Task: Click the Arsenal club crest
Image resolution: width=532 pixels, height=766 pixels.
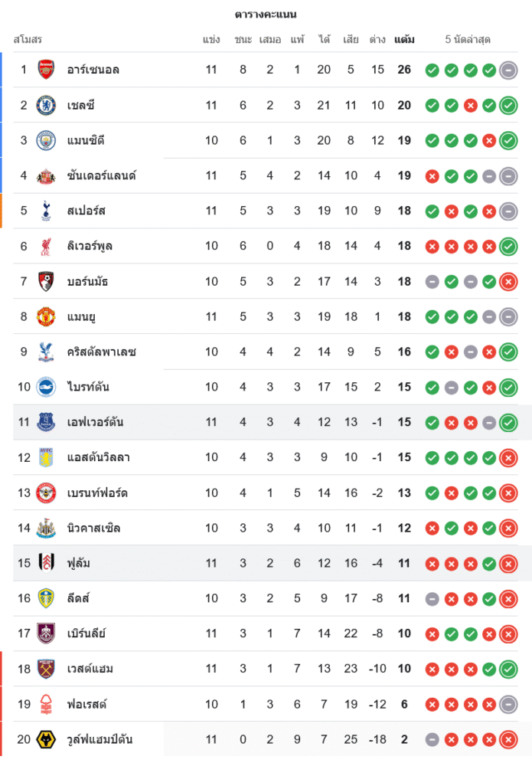Action: 46,70
